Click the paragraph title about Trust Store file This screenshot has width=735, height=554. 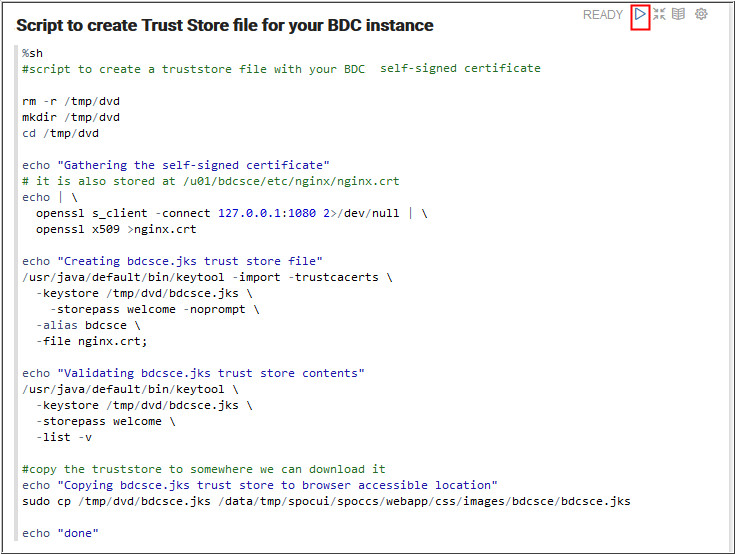pyautogui.click(x=224, y=25)
